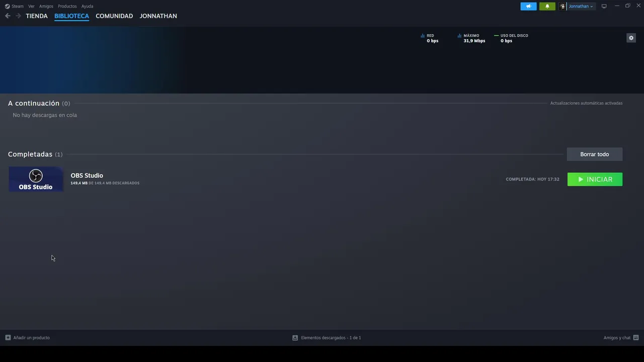The image size is (644, 362).
Task: Select the OBS Studio title text
Action: pyautogui.click(x=87, y=175)
